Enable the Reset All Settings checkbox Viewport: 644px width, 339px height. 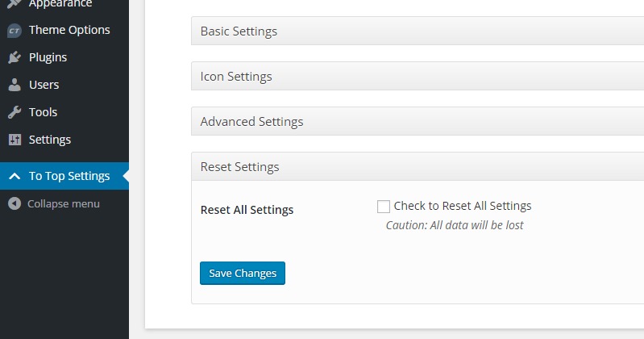point(384,207)
